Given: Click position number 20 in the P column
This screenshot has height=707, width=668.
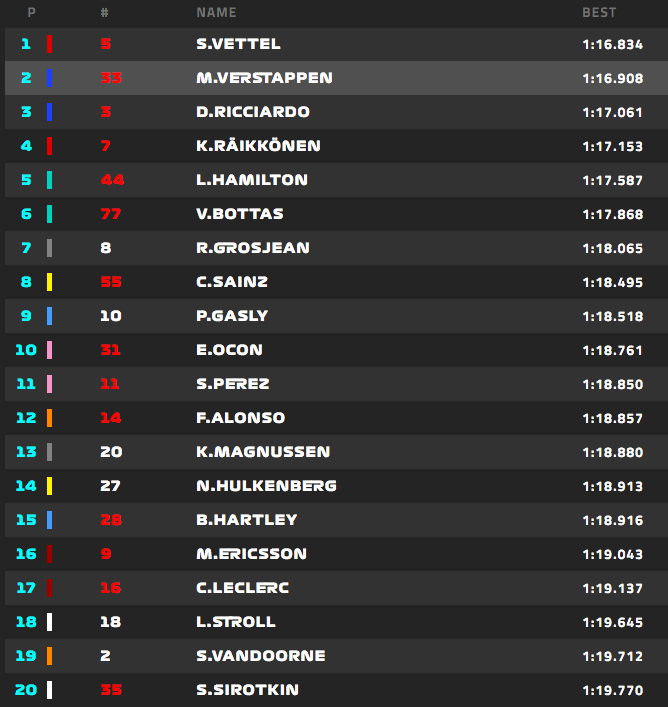Looking at the screenshot, I should tap(26, 690).
